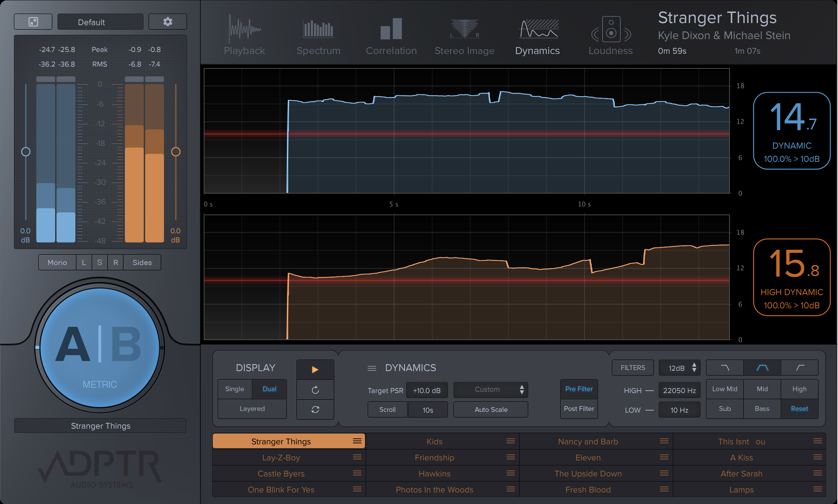Switch to the Layered display view
This screenshot has height=504, width=838.
(x=252, y=408)
